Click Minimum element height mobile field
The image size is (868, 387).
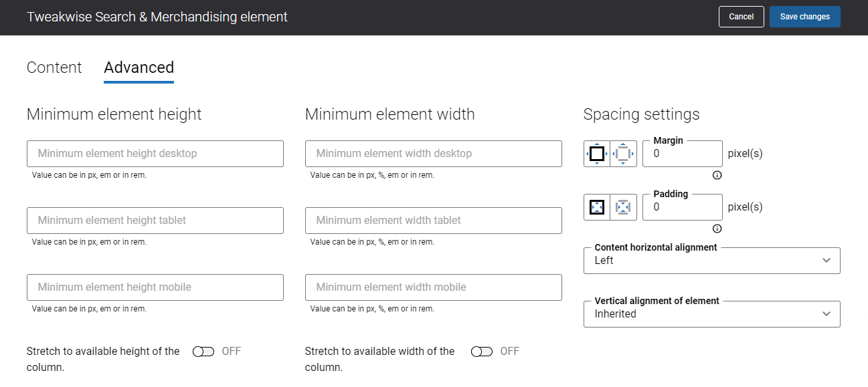pos(155,287)
